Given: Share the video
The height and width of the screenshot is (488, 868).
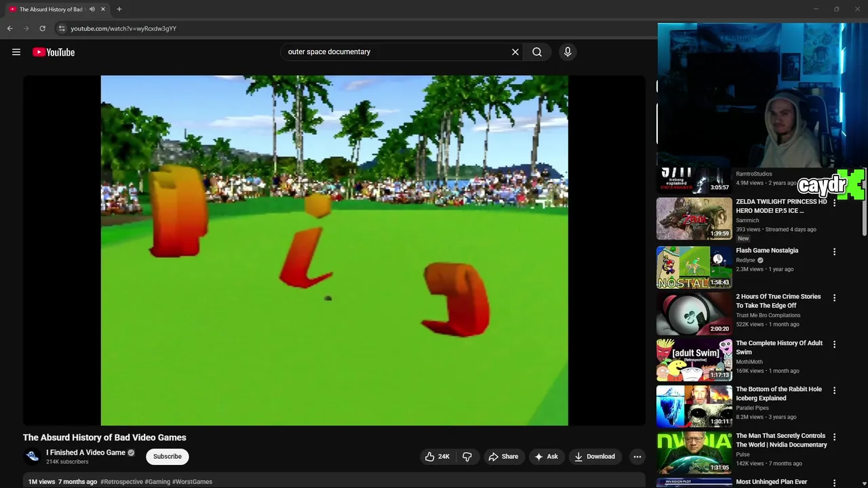Looking at the screenshot, I should [x=503, y=457].
